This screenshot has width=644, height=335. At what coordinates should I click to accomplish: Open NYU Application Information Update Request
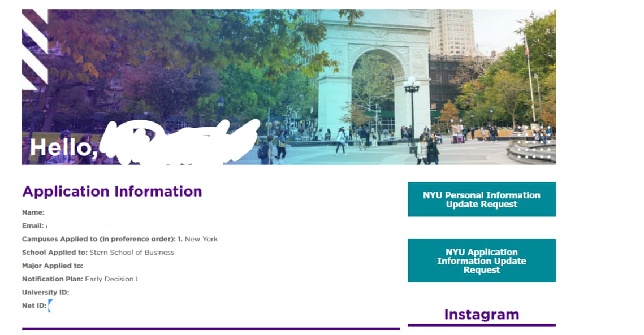point(481,260)
